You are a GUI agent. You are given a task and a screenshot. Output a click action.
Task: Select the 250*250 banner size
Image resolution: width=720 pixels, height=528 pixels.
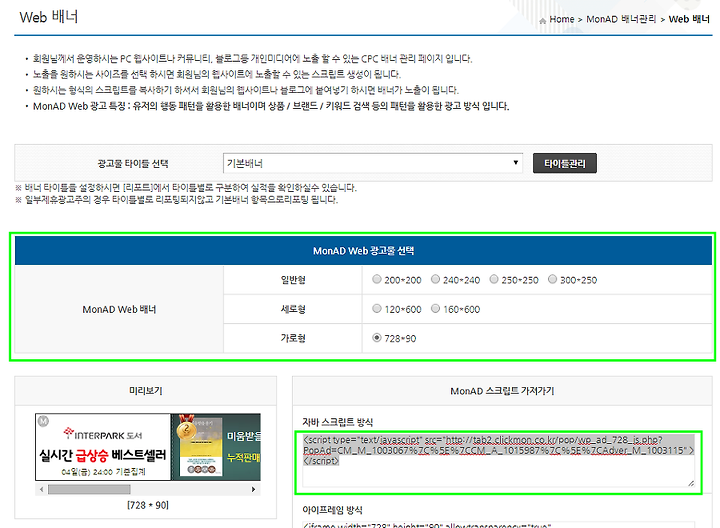pyautogui.click(x=494, y=279)
